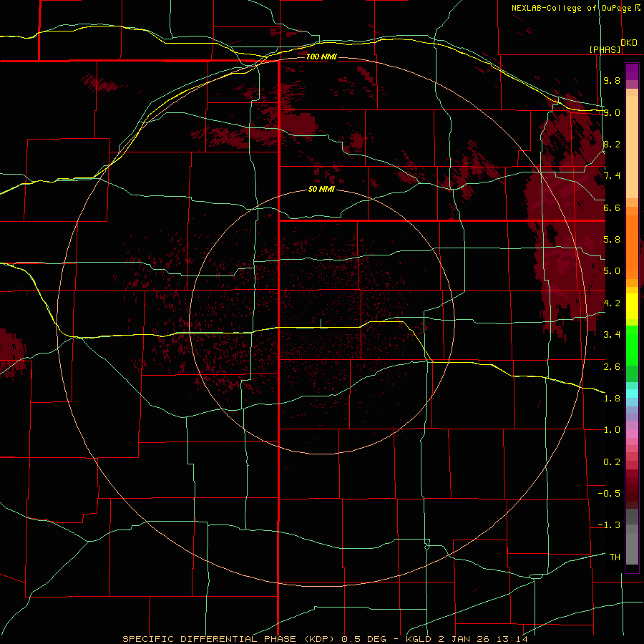Screen dimensions: 644x644
Task: Click the 50 NMI range ring label
Action: (321, 189)
